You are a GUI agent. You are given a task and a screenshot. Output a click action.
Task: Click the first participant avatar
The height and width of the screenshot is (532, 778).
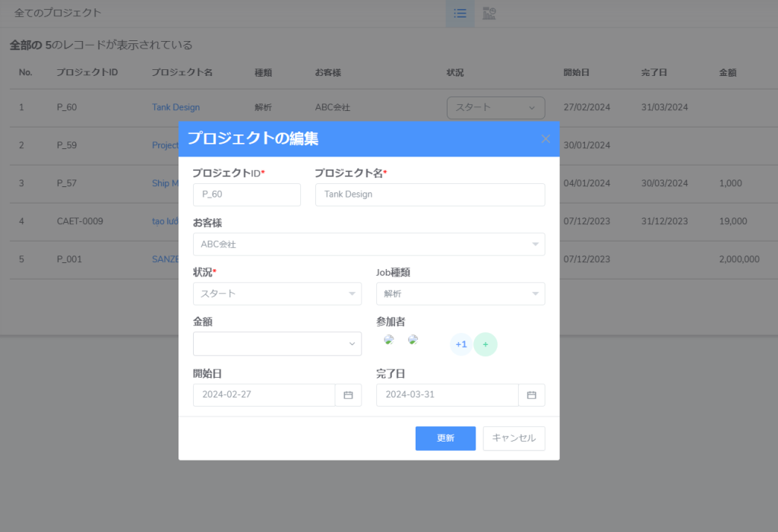[388, 340]
